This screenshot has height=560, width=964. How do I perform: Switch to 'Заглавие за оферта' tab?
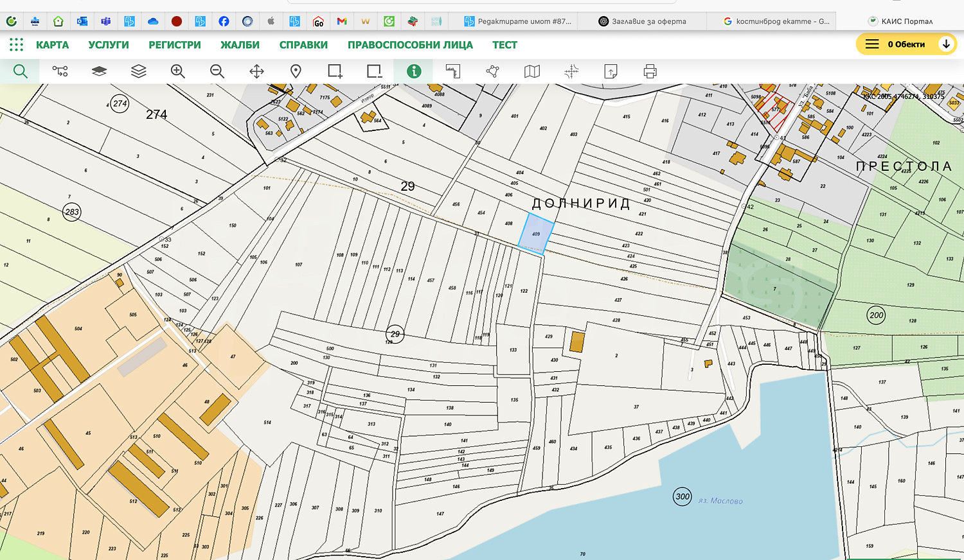643,21
